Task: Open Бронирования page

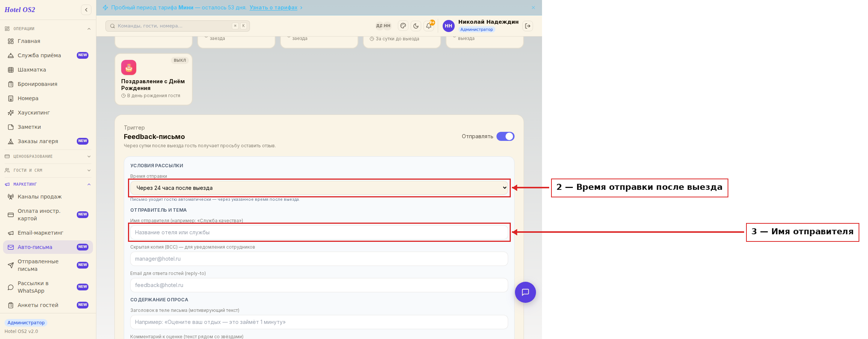Action: (x=48, y=84)
